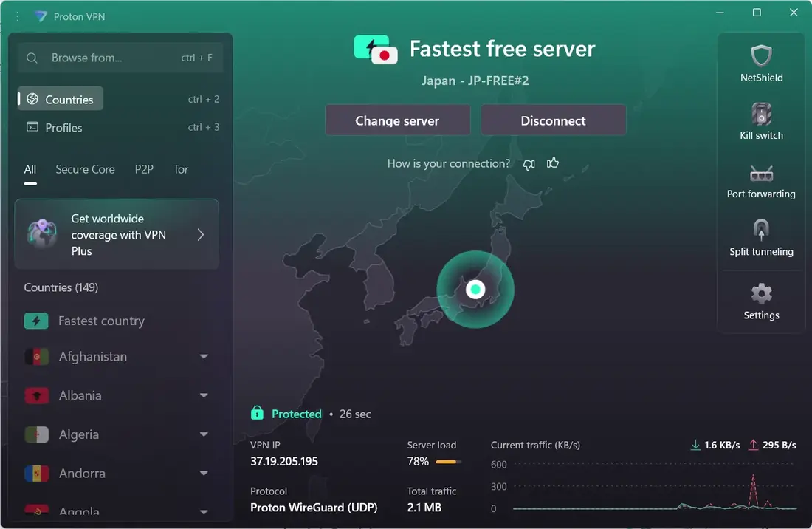The image size is (812, 529).
Task: Open the Settings gear icon
Action: pos(761,294)
